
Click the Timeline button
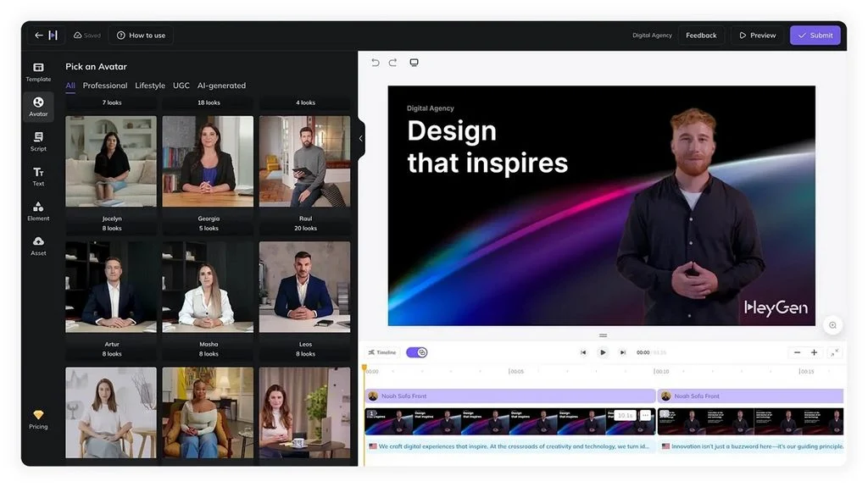pos(382,352)
